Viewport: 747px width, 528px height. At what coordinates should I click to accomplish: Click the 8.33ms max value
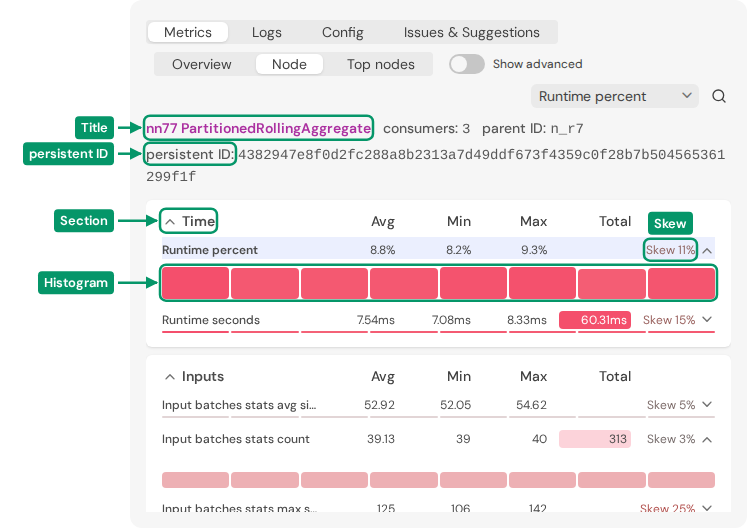[x=526, y=320]
